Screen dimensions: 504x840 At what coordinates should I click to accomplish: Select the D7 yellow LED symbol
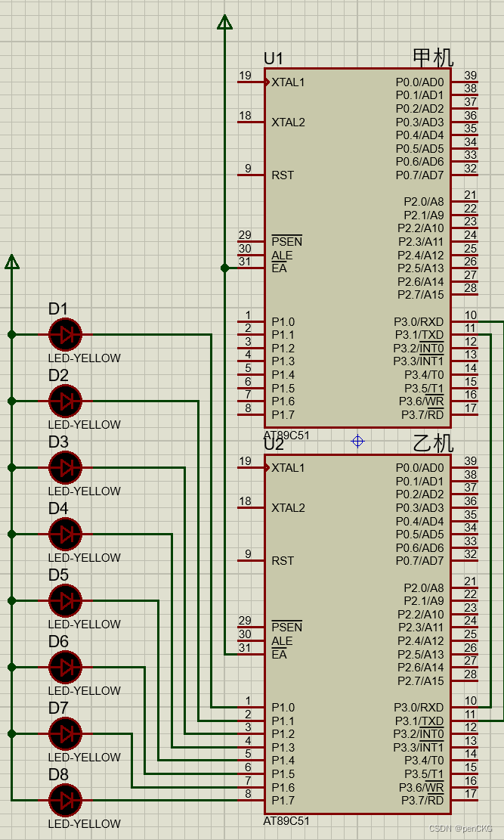tap(65, 733)
